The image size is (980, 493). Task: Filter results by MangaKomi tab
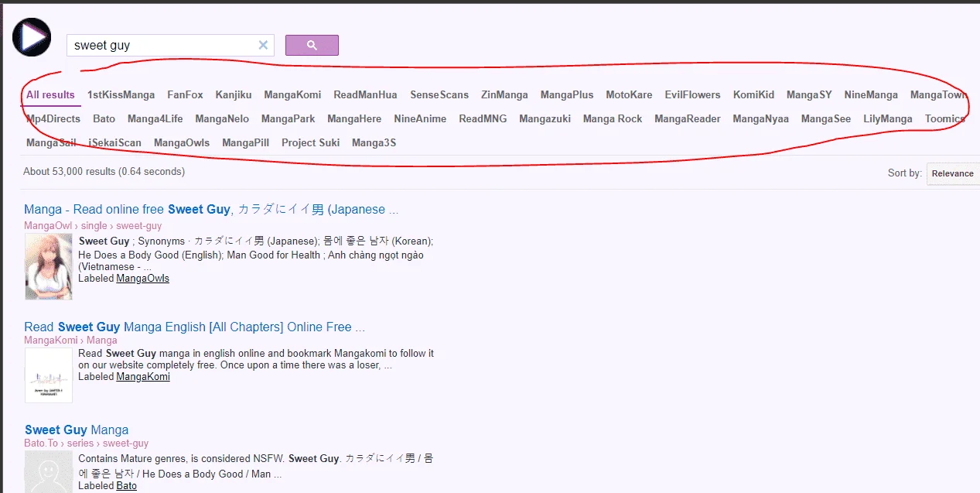[x=292, y=94]
